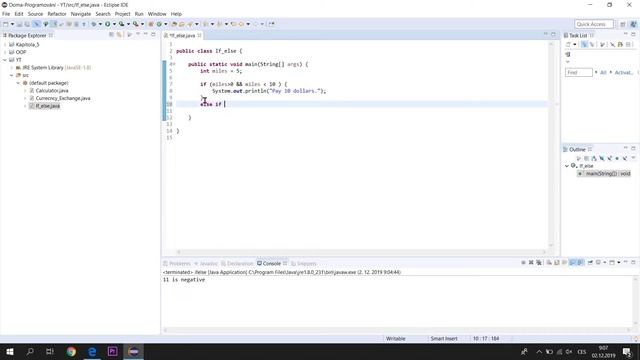
Task: Select If_else.java in Package Explorer
Action: coord(47,106)
